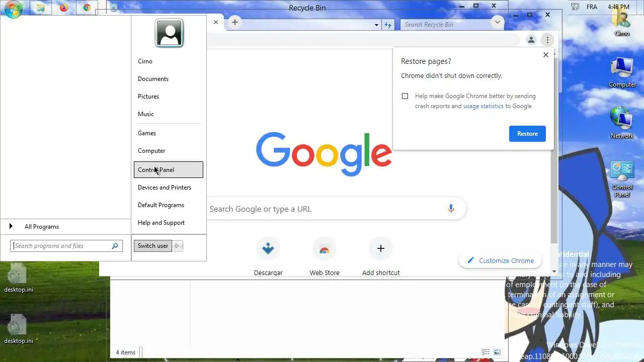
Task: Switch to Chrome via its taskbar icon
Action: [87, 8]
